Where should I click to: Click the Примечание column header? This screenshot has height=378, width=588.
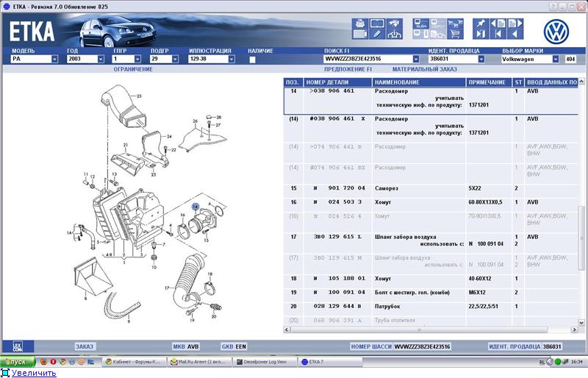[x=489, y=82]
